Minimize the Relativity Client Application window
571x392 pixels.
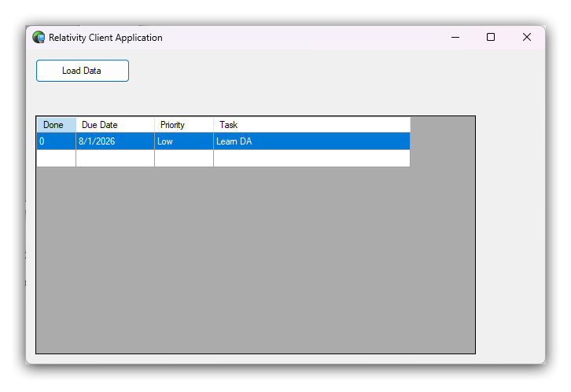click(455, 37)
